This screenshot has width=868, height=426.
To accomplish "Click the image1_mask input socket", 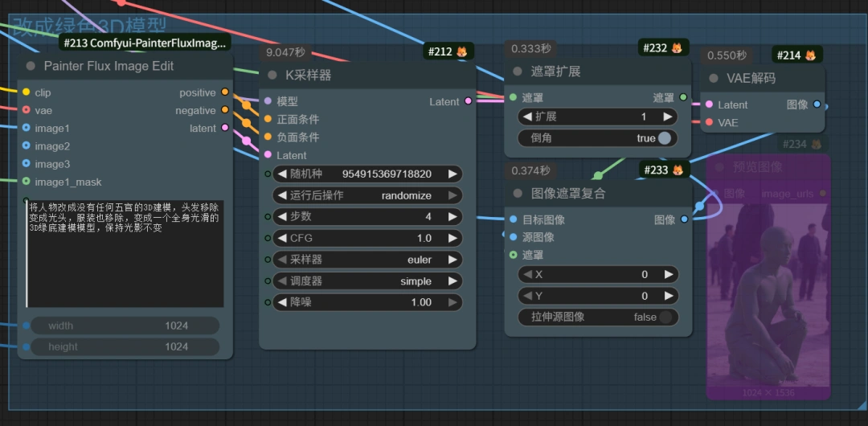I will point(26,181).
